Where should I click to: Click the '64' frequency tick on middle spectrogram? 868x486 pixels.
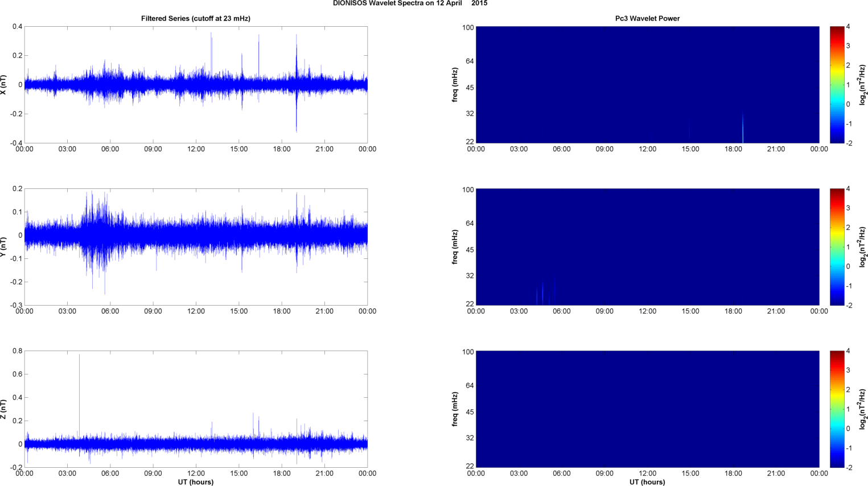[x=470, y=224]
